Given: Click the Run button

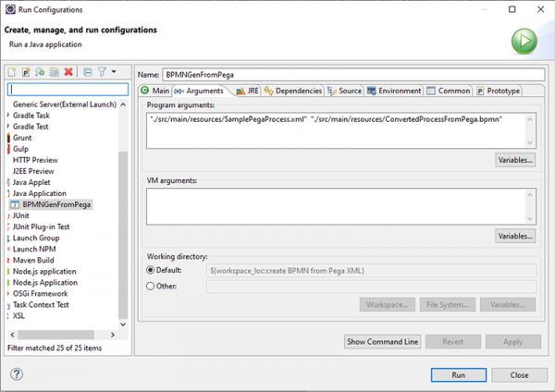Looking at the screenshot, I should [x=458, y=374].
